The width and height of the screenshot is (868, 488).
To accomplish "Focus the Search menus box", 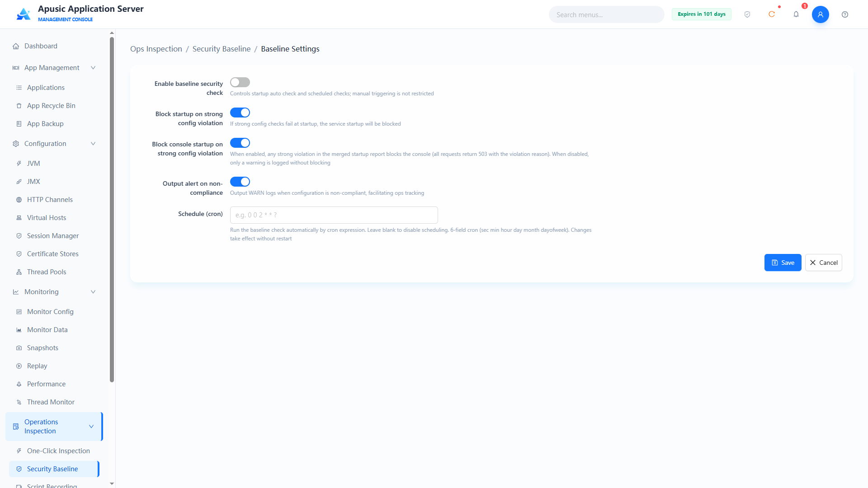I will tap(607, 14).
